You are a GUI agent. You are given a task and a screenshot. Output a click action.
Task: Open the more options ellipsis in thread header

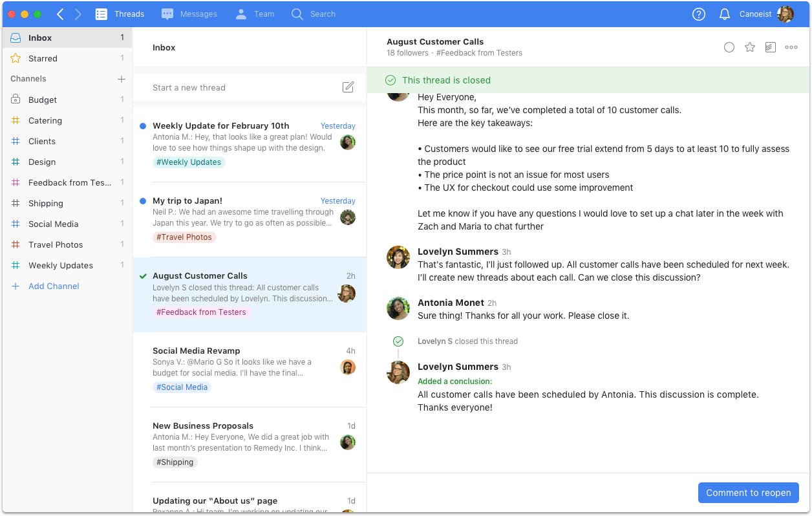(791, 47)
